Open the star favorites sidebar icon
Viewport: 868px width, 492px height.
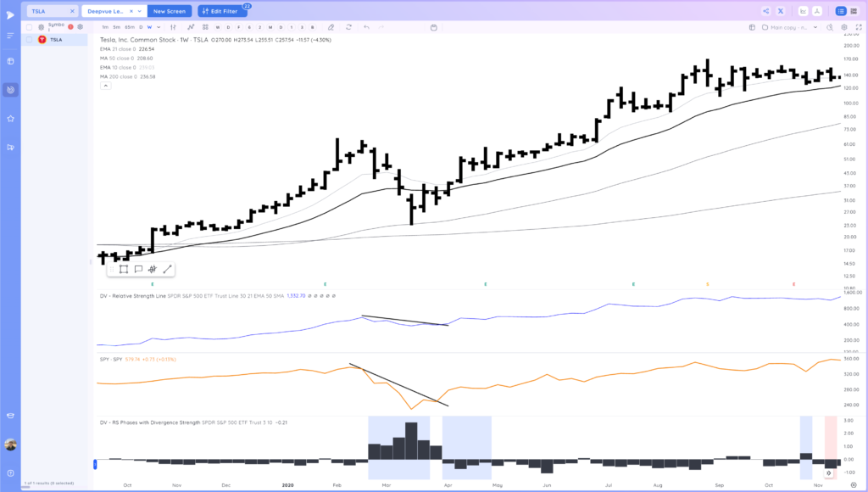click(x=10, y=119)
